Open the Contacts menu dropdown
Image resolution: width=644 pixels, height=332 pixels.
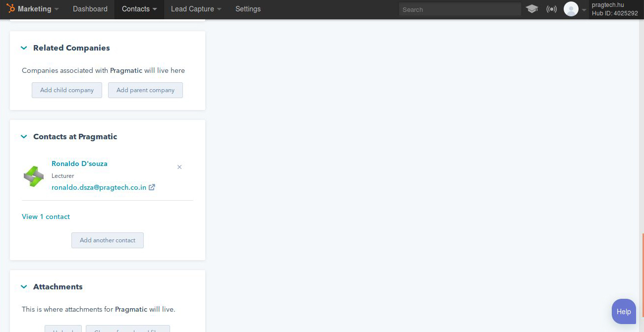pos(139,9)
